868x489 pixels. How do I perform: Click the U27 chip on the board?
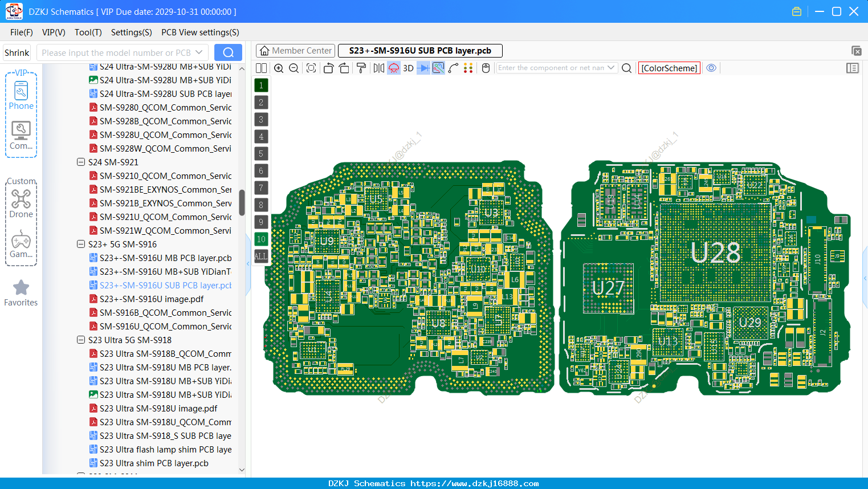click(608, 288)
